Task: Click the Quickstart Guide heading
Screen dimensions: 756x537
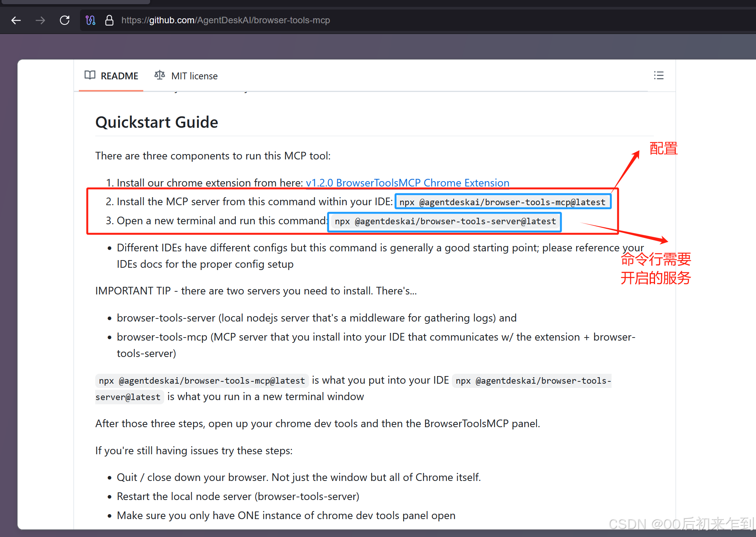Action: pyautogui.click(x=157, y=122)
